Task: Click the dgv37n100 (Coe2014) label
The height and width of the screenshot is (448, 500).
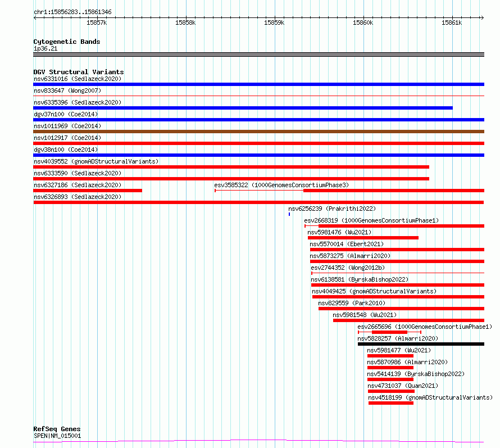Action: point(66,114)
